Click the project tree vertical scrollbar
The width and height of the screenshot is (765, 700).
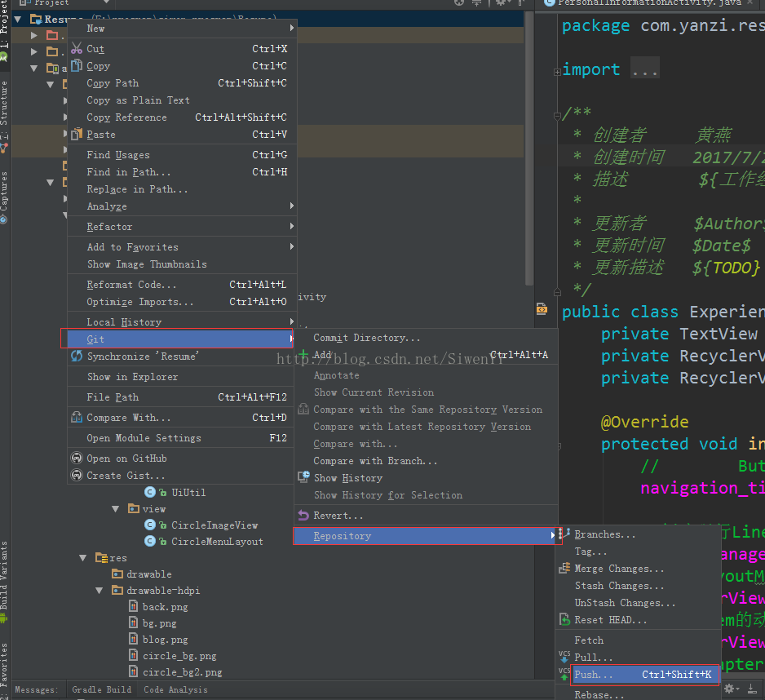tap(528, 148)
